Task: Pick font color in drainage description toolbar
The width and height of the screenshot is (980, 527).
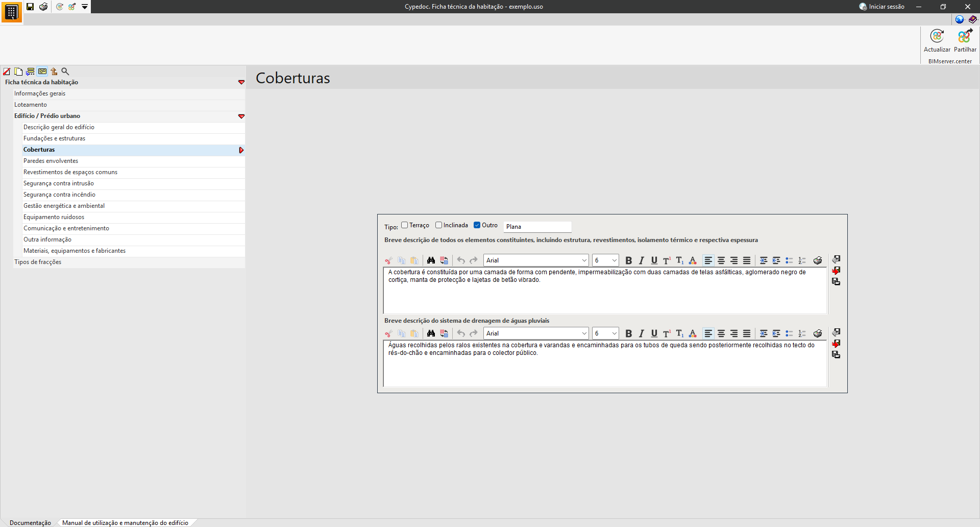Action: 693,333
